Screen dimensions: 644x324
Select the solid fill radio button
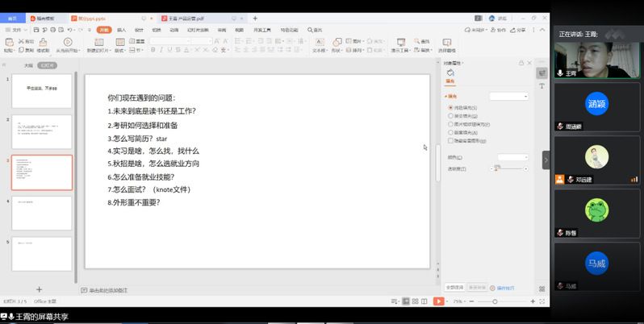click(x=450, y=108)
